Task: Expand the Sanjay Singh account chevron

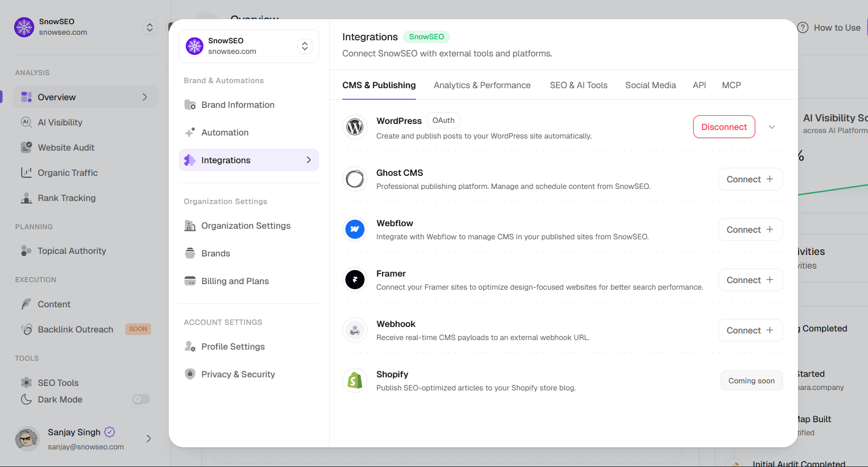Action: (x=149, y=439)
